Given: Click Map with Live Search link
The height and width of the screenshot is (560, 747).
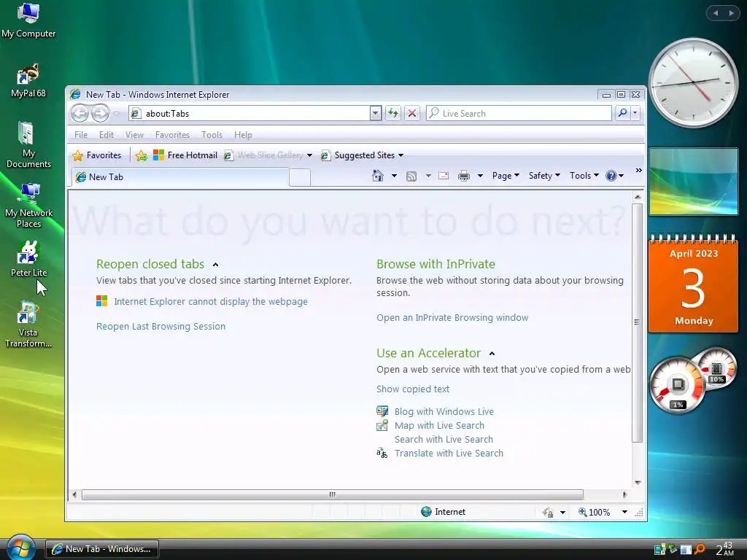Looking at the screenshot, I should (439, 425).
